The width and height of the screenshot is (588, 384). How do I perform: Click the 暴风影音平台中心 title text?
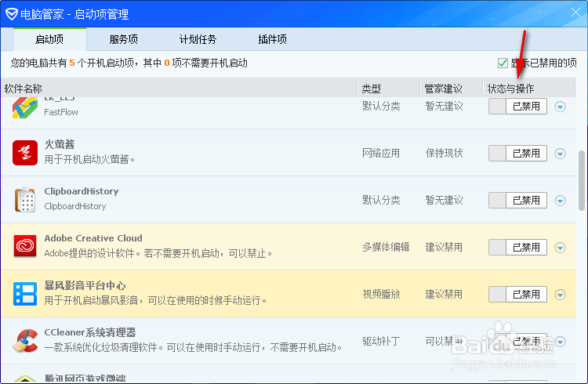[x=85, y=285]
